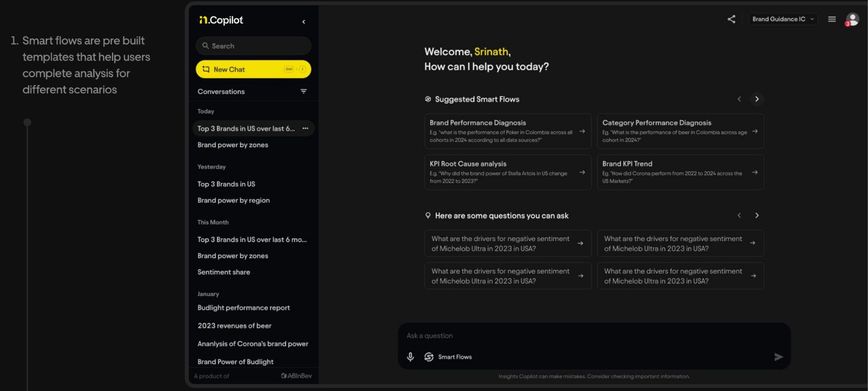Open Smart Flows from the input bar
Image resolution: width=868 pixels, height=391 pixels.
coord(448,357)
